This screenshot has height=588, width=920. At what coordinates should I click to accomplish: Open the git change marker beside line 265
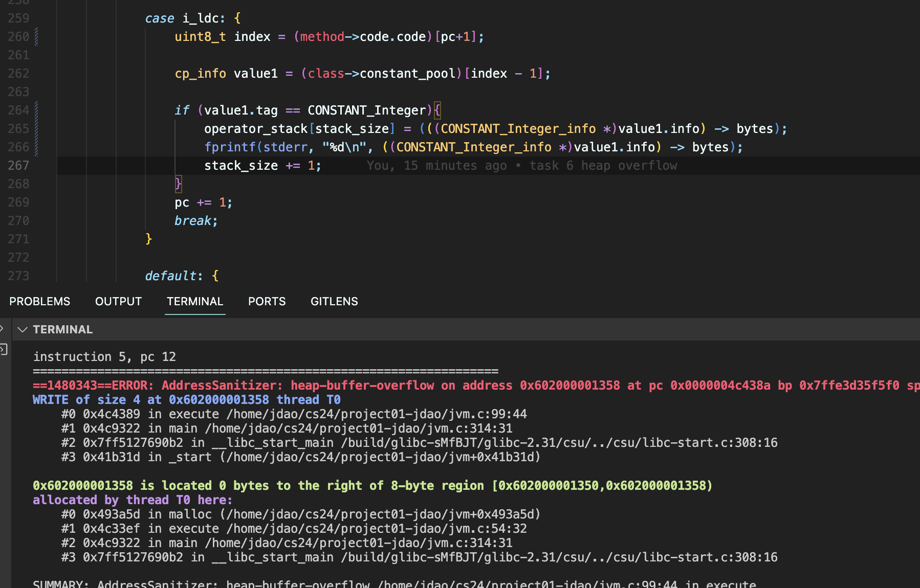[36, 129]
